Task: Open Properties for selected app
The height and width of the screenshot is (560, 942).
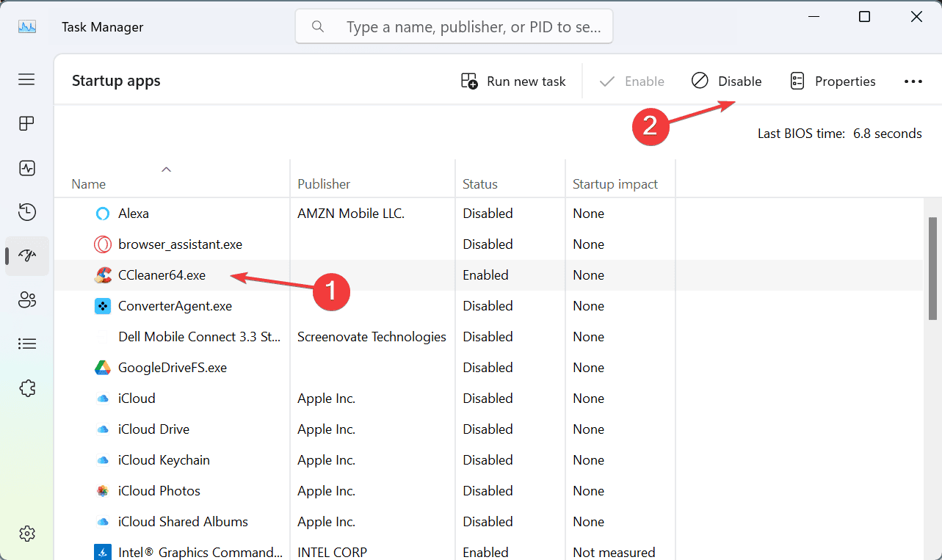Action: coord(833,81)
